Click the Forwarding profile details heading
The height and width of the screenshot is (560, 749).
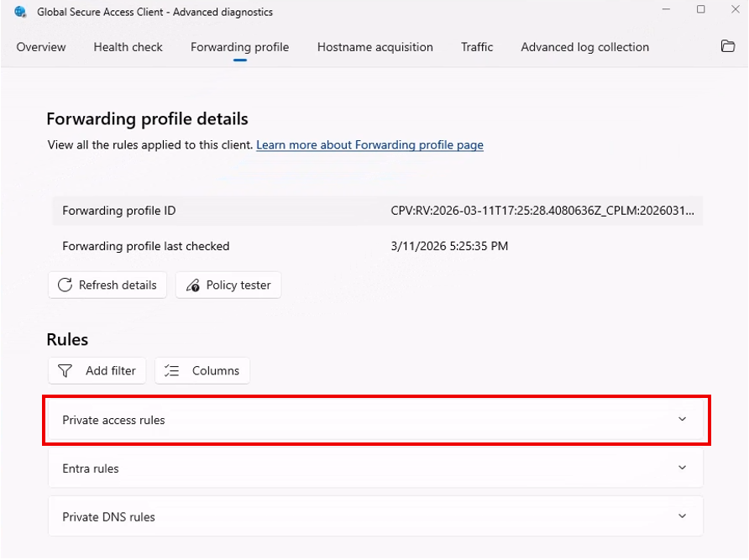click(x=147, y=119)
